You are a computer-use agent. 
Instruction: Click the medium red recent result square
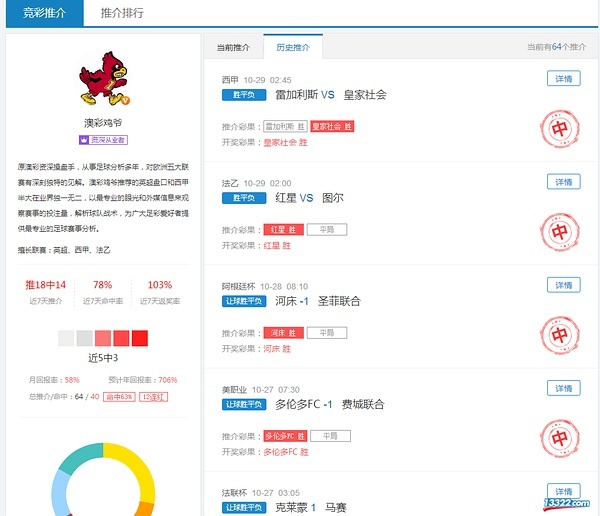[x=121, y=338]
